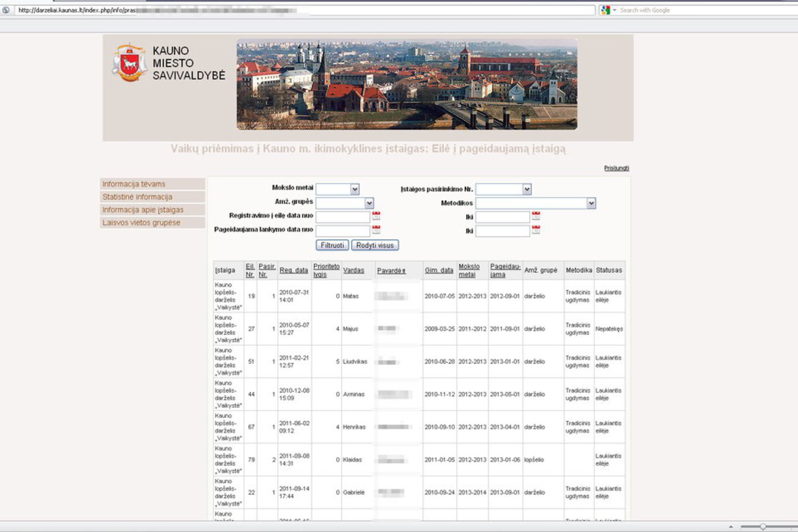Select the name Liudvikas in table
The height and width of the screenshot is (532, 798).
pos(355,361)
